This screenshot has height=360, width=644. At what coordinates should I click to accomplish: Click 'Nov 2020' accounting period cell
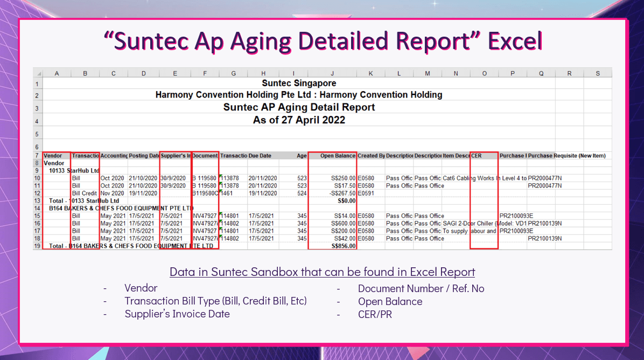pyautogui.click(x=112, y=193)
